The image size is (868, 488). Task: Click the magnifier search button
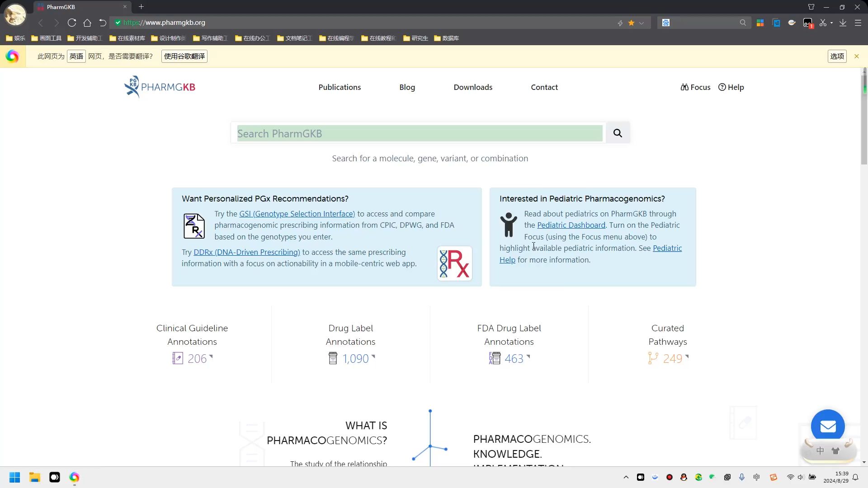618,133
